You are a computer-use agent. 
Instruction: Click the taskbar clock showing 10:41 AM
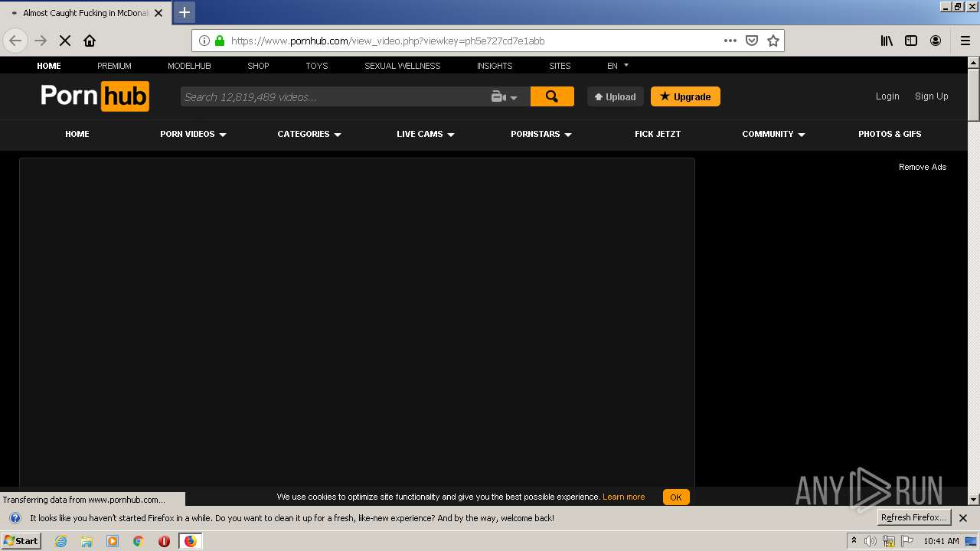941,541
